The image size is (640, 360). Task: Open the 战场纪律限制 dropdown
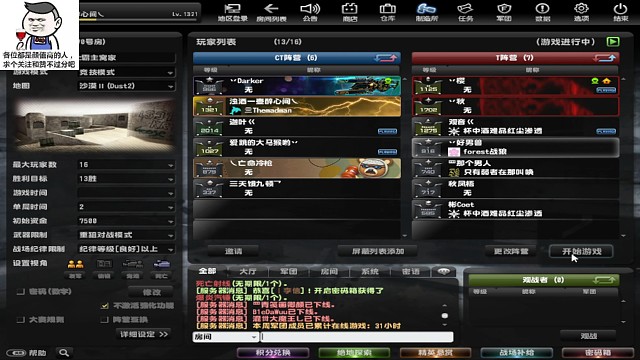click(126, 249)
